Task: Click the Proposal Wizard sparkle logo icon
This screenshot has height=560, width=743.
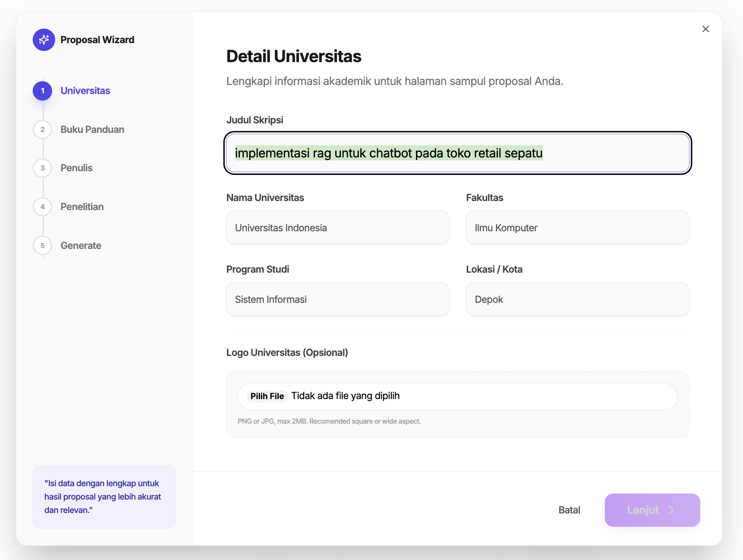Action: click(x=44, y=40)
